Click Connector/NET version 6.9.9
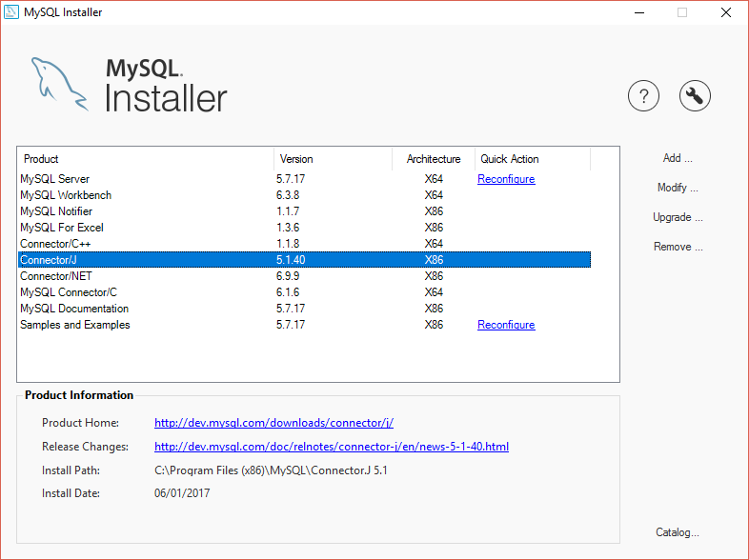The height and width of the screenshot is (560, 749). [288, 276]
